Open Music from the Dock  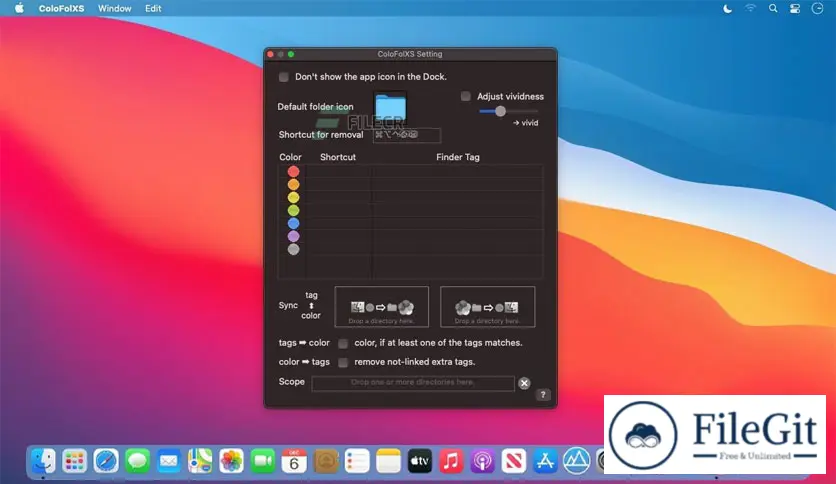point(452,461)
